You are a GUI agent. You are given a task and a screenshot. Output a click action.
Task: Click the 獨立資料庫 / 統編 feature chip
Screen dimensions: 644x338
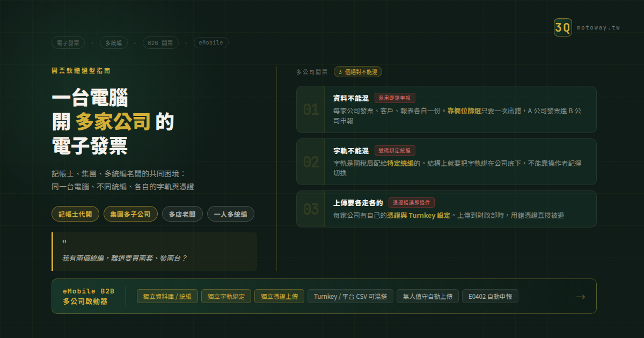pyautogui.click(x=167, y=296)
